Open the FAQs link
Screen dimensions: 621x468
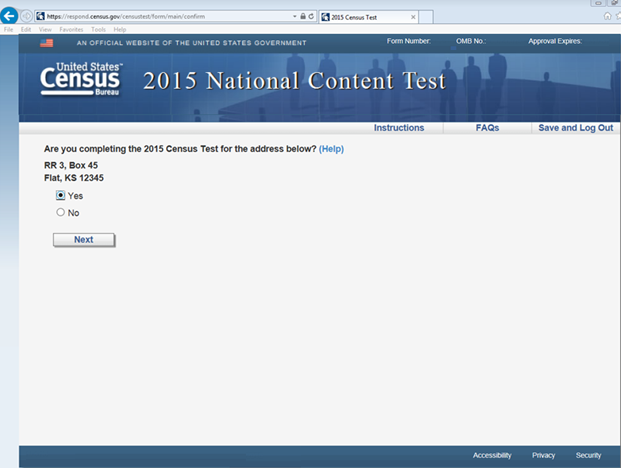pos(487,128)
